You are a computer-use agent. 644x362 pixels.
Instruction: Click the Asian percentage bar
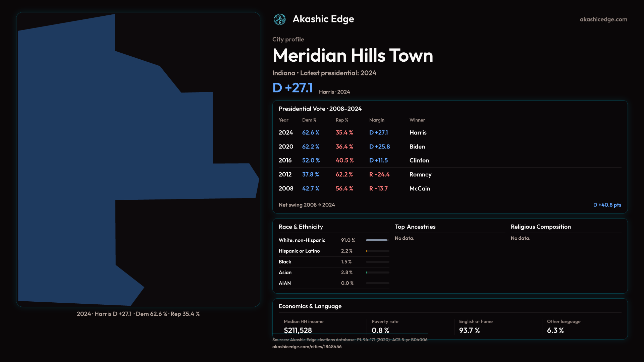pyautogui.click(x=377, y=273)
